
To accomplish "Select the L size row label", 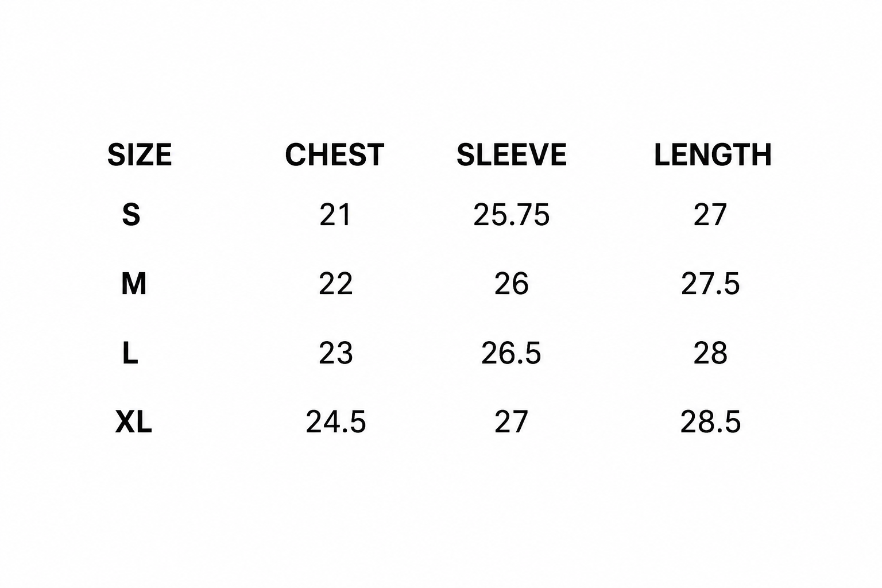I will (x=130, y=353).
